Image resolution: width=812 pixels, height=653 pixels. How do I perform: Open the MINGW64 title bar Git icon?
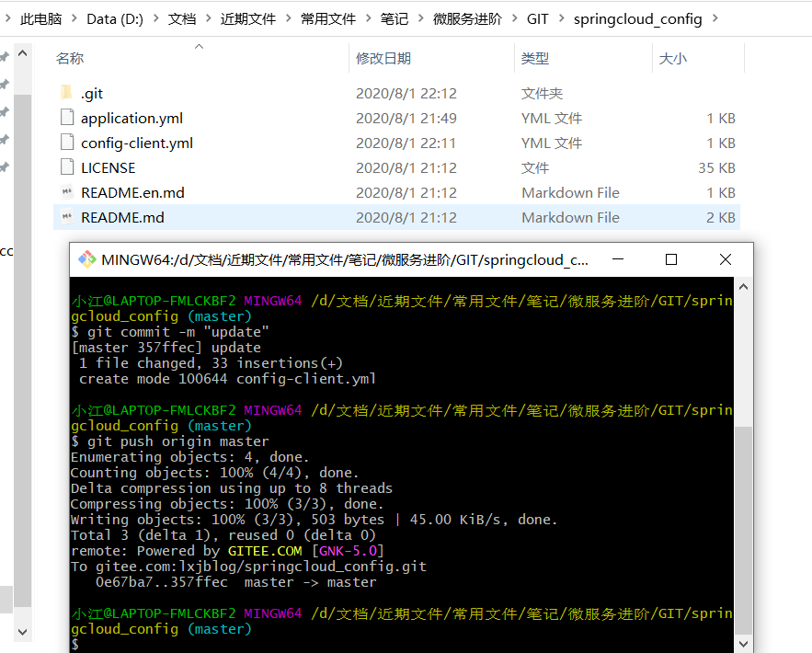point(86,259)
